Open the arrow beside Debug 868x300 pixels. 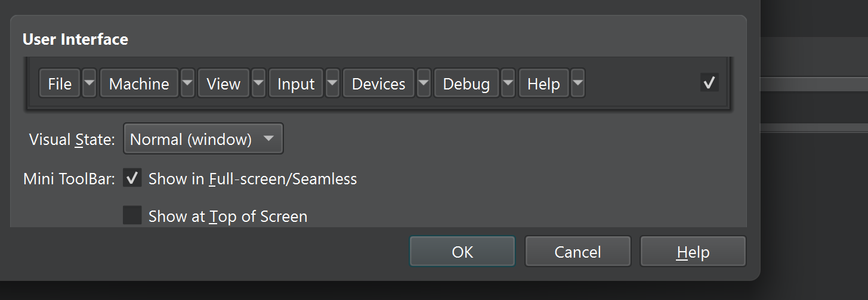(x=508, y=83)
